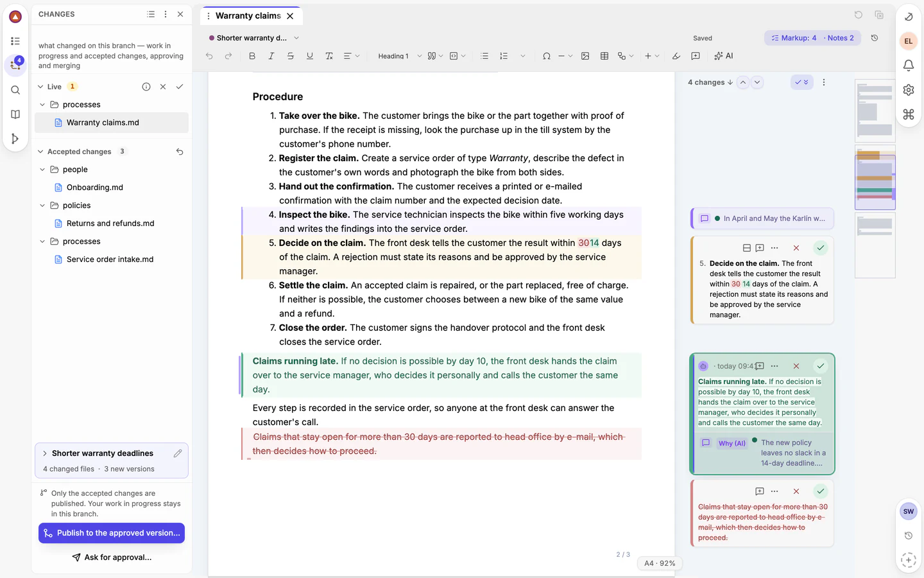924x578 pixels.
Task: Open the 'In April and May the Karlín w...' note
Action: click(763, 218)
